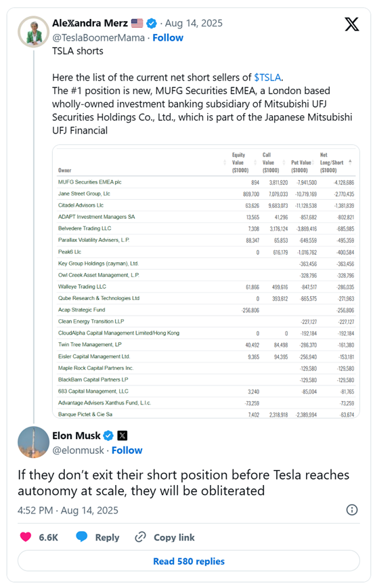This screenshot has height=588, width=375.
Task: Click Elon Musk's blue verified checkmark
Action: click(x=108, y=436)
